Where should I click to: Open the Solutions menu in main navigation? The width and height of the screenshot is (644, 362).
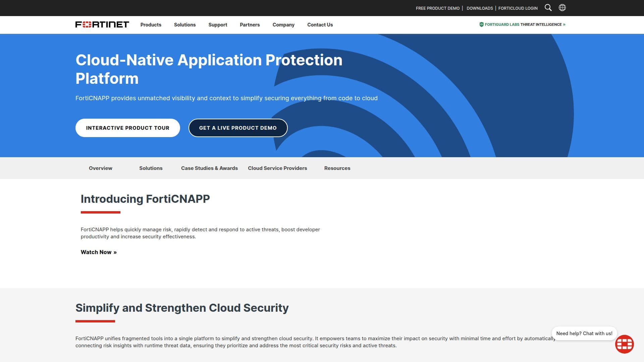point(185,25)
